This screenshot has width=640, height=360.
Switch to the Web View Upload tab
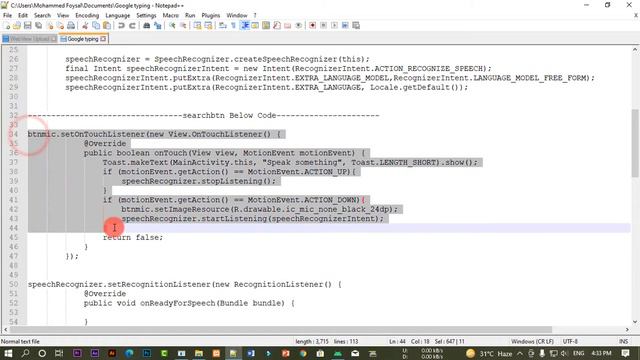(29, 39)
